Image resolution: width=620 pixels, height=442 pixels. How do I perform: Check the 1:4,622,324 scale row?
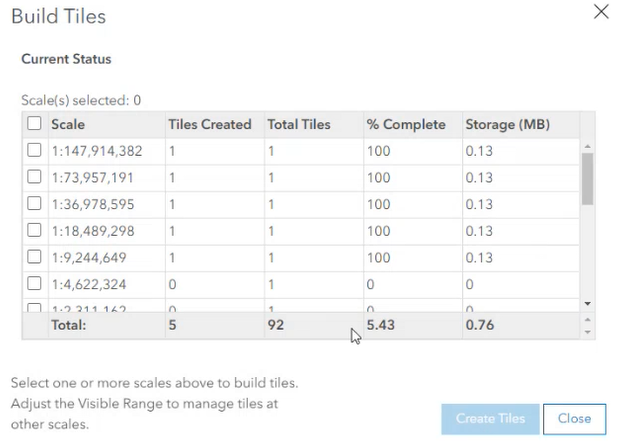(x=34, y=284)
